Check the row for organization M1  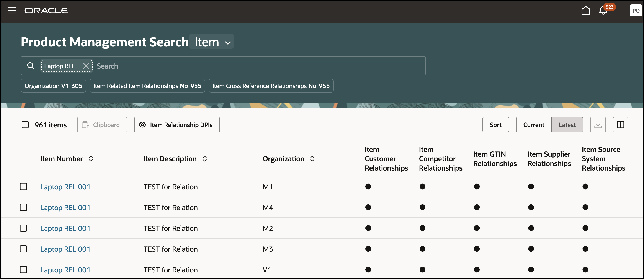click(23, 187)
